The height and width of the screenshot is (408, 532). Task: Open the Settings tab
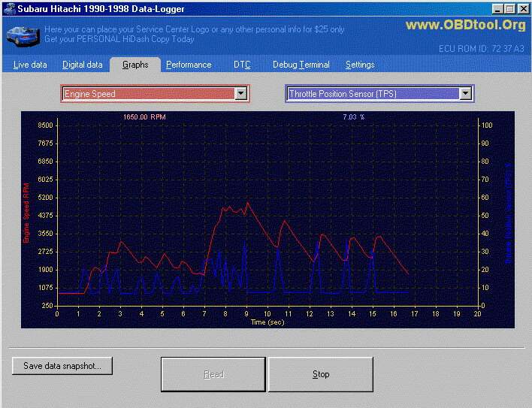click(360, 65)
